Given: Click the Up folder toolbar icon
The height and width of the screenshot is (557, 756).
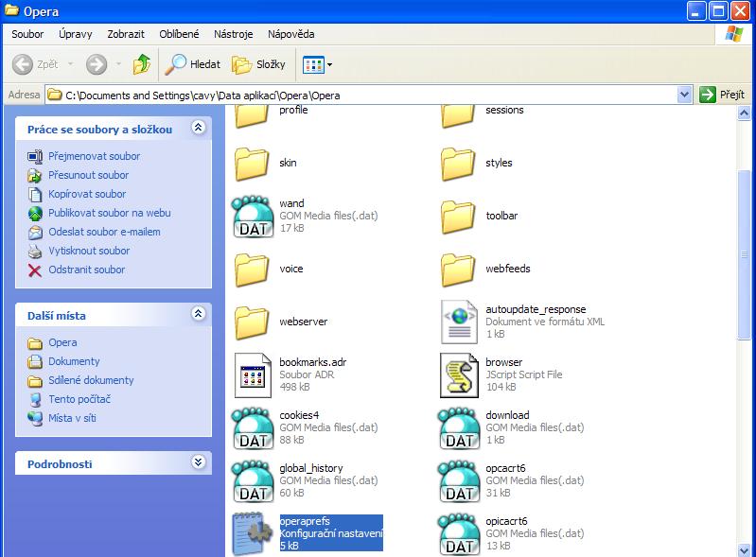Looking at the screenshot, I should click(142, 64).
